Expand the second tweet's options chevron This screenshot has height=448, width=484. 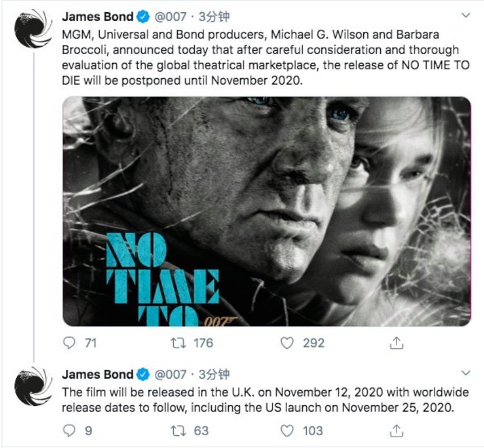(465, 373)
